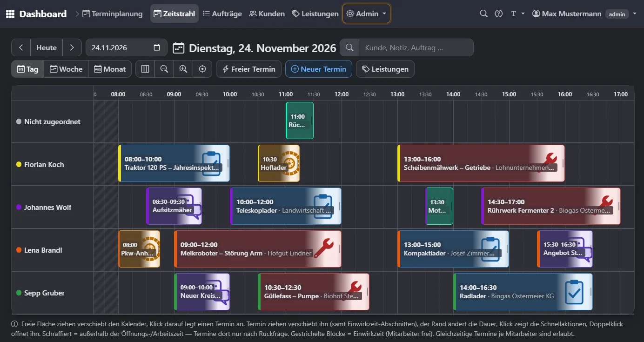This screenshot has width=644, height=342.
Task: Open the Aufträge tab
Action: pyautogui.click(x=222, y=14)
